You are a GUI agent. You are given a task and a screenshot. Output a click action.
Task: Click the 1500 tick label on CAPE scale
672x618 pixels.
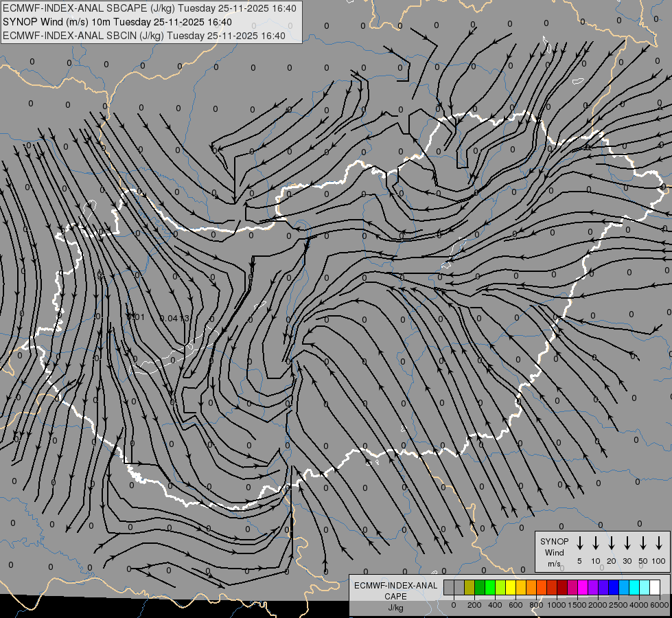[577, 605]
